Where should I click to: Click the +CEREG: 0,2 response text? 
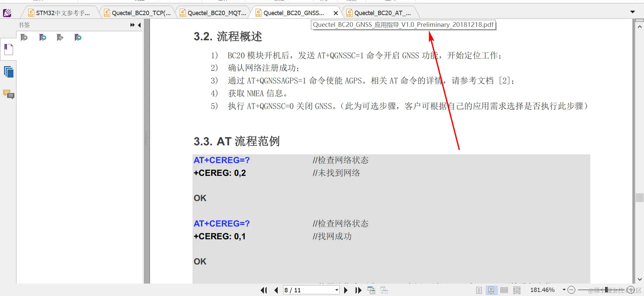pos(220,173)
